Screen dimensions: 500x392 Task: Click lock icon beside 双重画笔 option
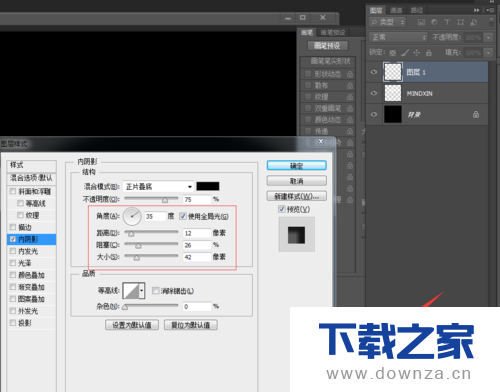point(350,108)
